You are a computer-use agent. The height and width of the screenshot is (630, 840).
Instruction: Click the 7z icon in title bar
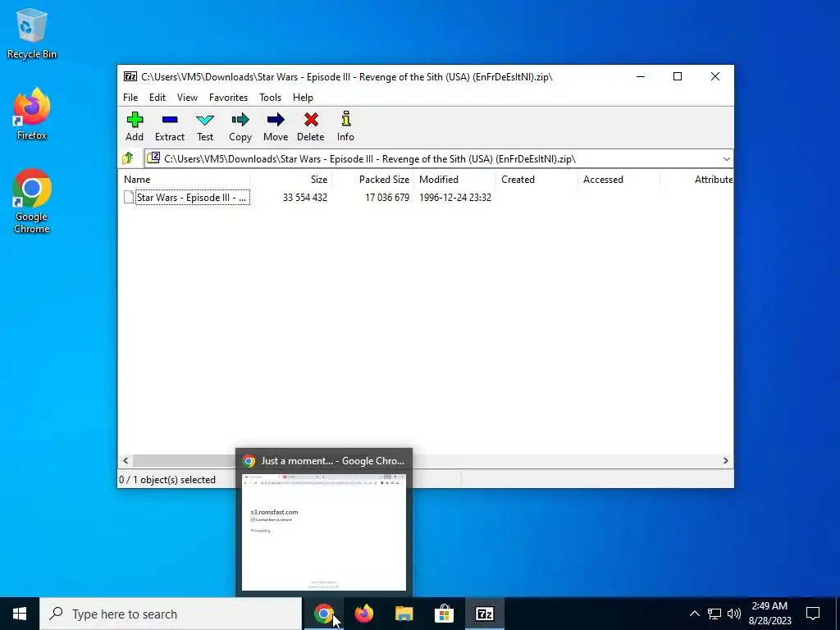pyautogui.click(x=130, y=76)
